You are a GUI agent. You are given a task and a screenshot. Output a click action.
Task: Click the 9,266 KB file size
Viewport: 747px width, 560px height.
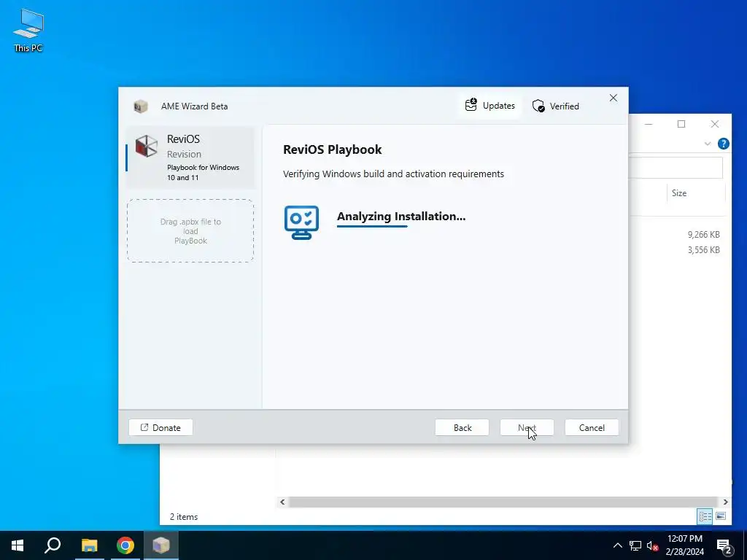coord(704,235)
